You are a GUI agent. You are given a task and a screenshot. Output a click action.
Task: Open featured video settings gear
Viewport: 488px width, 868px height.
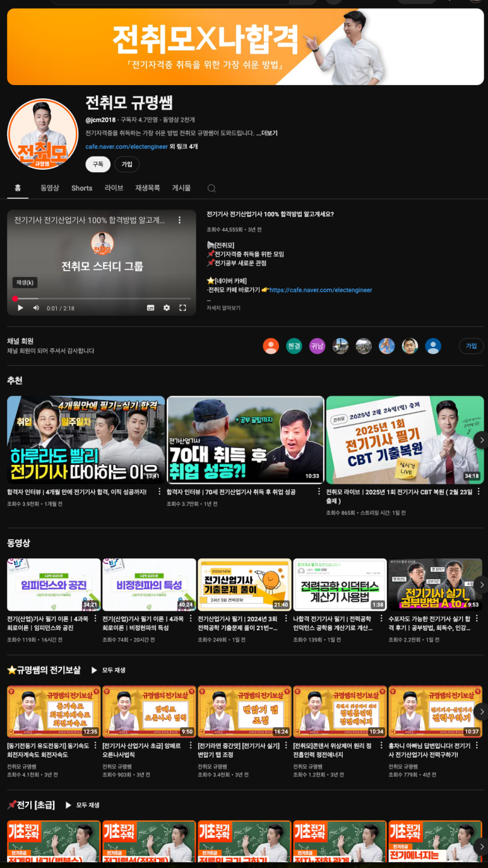167,308
